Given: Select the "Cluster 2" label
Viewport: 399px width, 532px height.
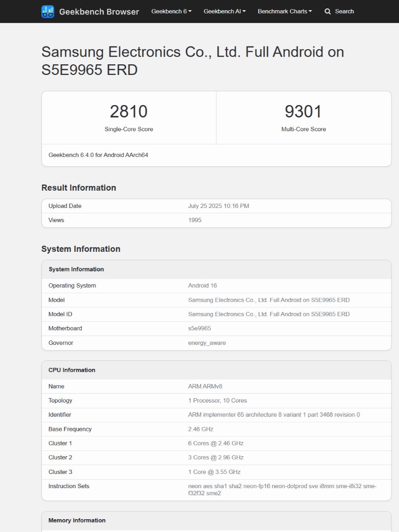Looking at the screenshot, I should (x=60, y=458).
